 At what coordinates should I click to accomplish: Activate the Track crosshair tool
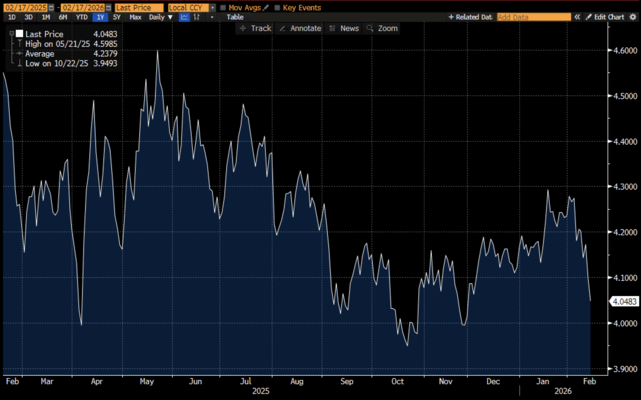[255, 28]
